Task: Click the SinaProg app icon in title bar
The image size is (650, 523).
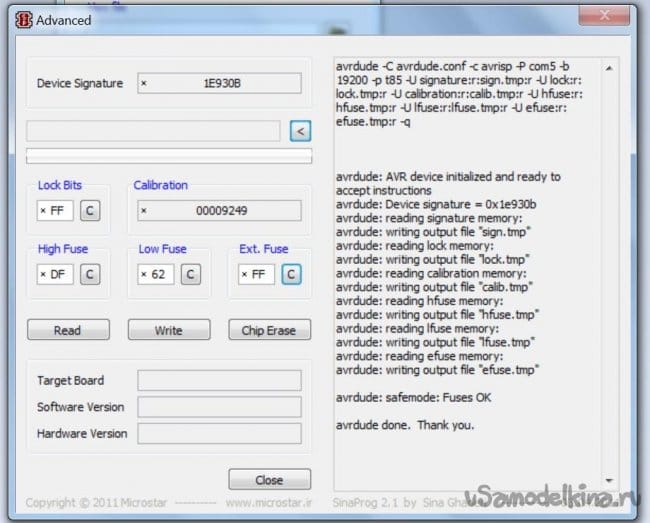Action: (x=20, y=19)
